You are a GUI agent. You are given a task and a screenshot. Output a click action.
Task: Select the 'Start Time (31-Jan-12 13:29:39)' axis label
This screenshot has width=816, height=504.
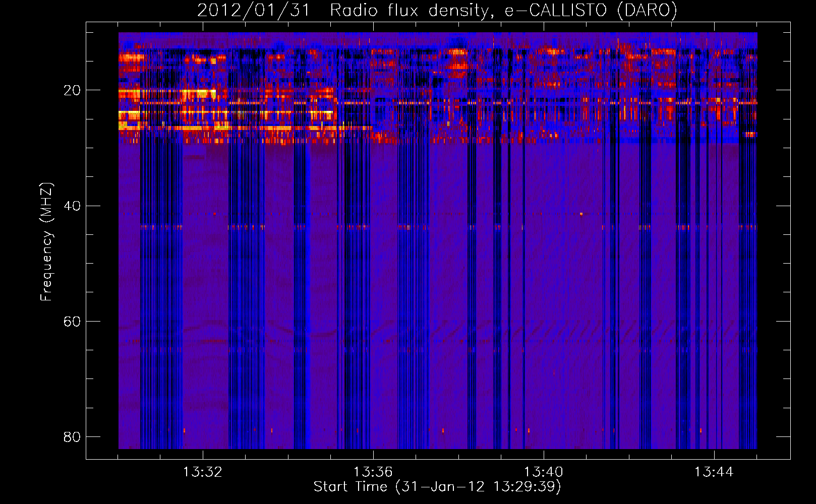[x=437, y=487]
